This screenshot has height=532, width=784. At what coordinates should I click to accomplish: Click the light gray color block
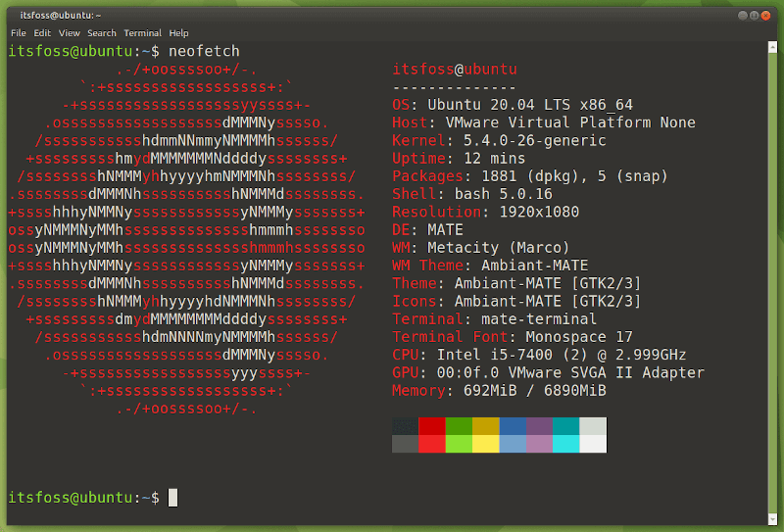593,426
